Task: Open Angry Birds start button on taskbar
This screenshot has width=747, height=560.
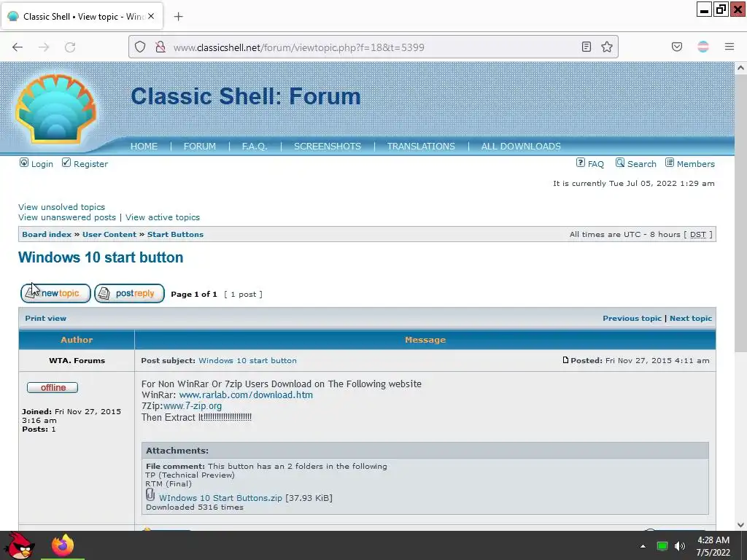Action: (21, 545)
